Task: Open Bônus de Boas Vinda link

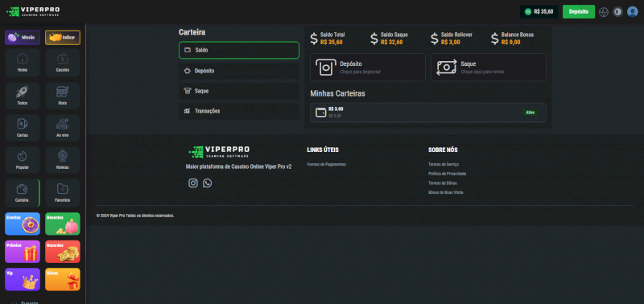Action: [x=446, y=192]
